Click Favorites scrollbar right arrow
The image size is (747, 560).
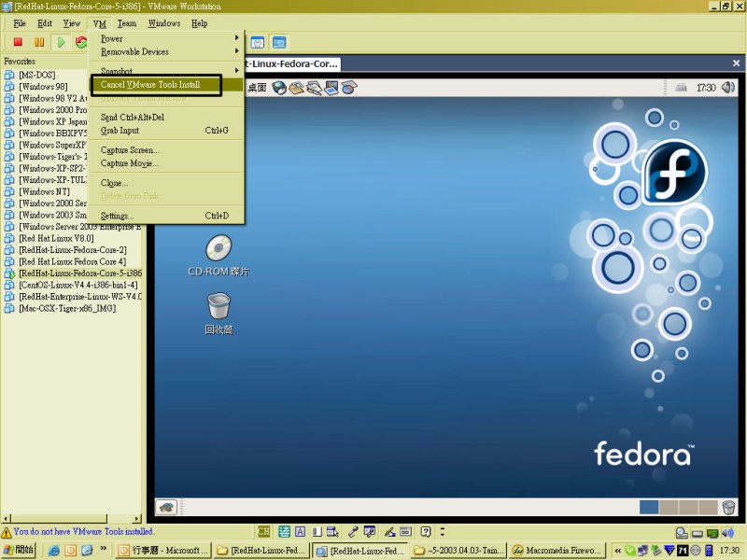(137, 518)
